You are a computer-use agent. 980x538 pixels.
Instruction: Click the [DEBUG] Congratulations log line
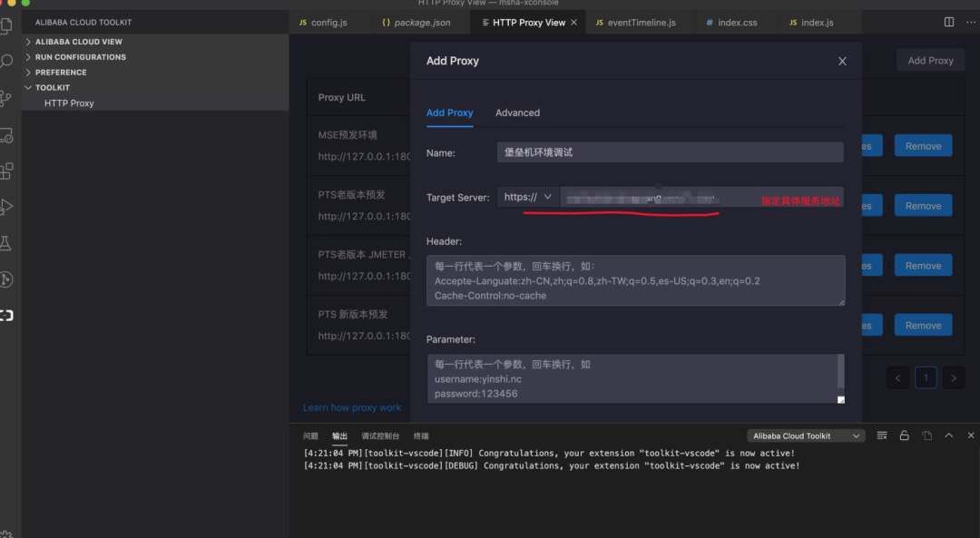point(552,466)
